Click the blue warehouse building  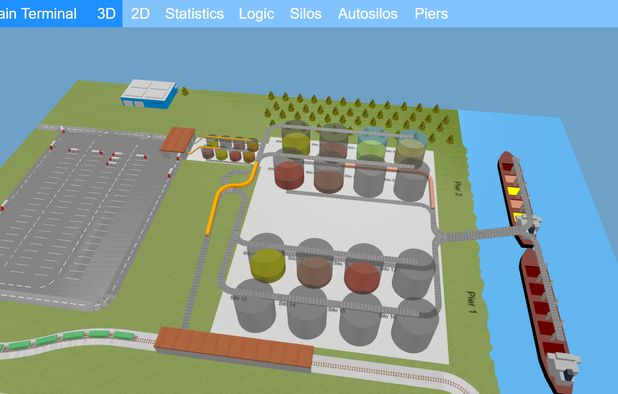tap(149, 94)
